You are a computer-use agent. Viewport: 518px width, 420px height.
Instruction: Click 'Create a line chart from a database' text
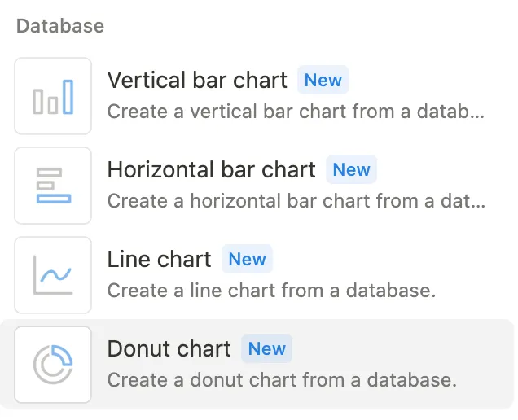[271, 290]
